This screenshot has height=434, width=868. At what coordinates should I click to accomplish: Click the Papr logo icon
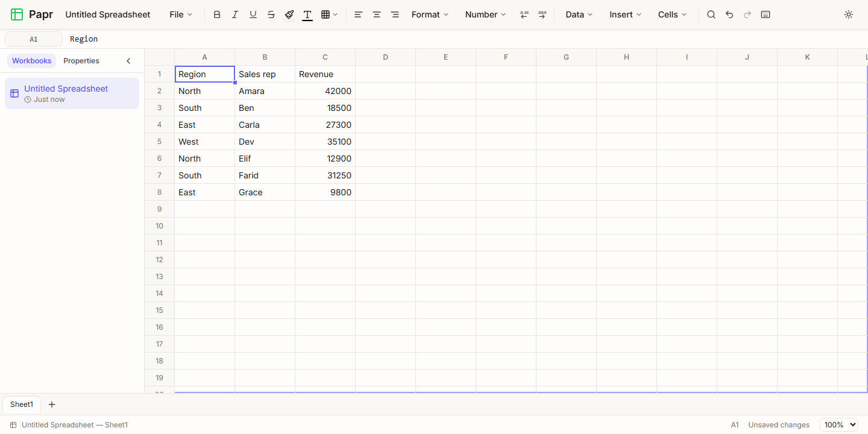[x=17, y=14]
